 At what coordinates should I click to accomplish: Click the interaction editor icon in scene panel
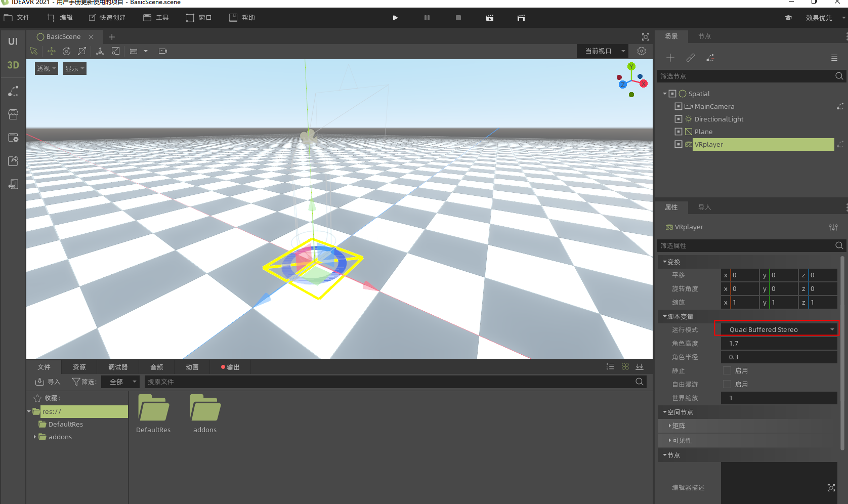[710, 58]
